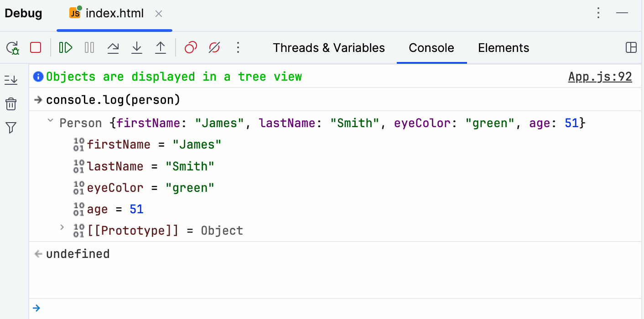The width and height of the screenshot is (644, 319).
Task: Open the View Breakpoints dialog
Action: [x=190, y=47]
